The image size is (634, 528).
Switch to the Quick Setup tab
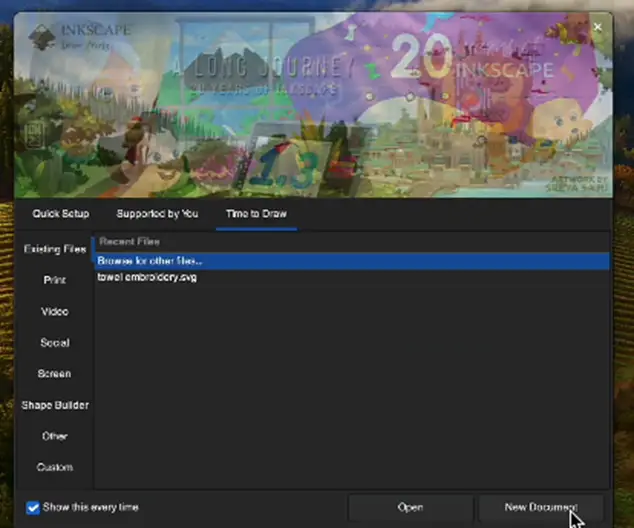[x=61, y=214]
